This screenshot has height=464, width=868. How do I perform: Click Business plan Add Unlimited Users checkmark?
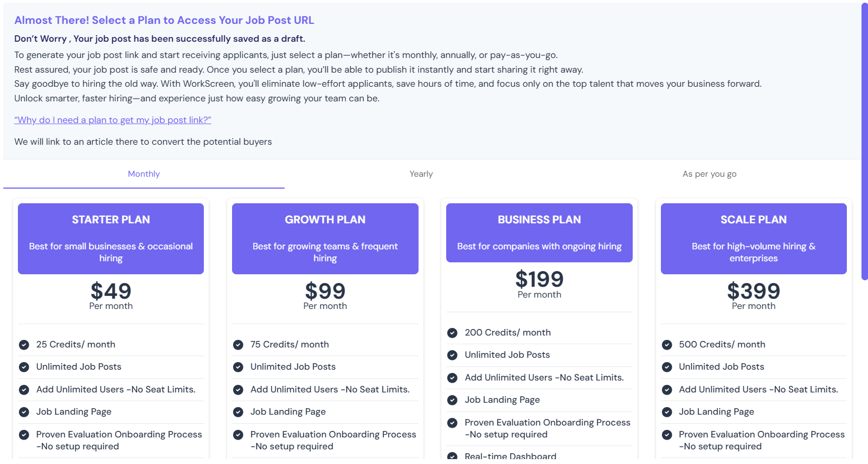click(452, 378)
